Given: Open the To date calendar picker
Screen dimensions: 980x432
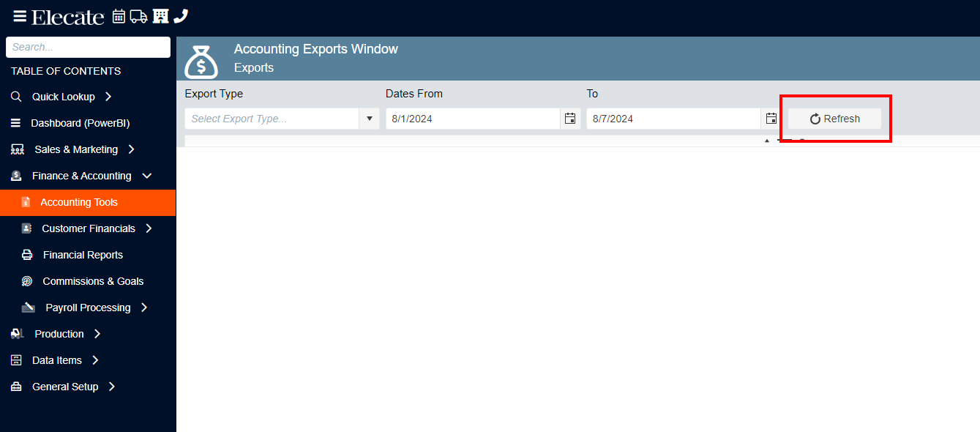Looking at the screenshot, I should [771, 119].
